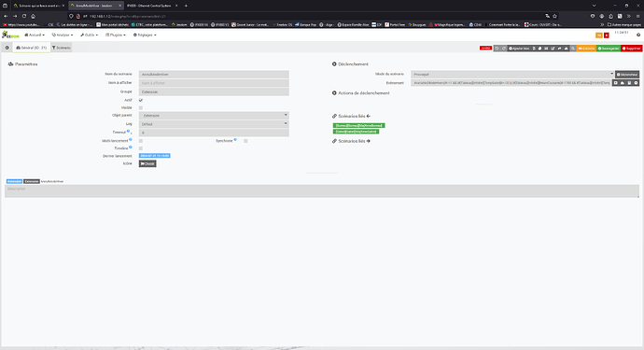The image size is (644, 350).
Task: Click the blue Extension tag
Action: [14, 181]
